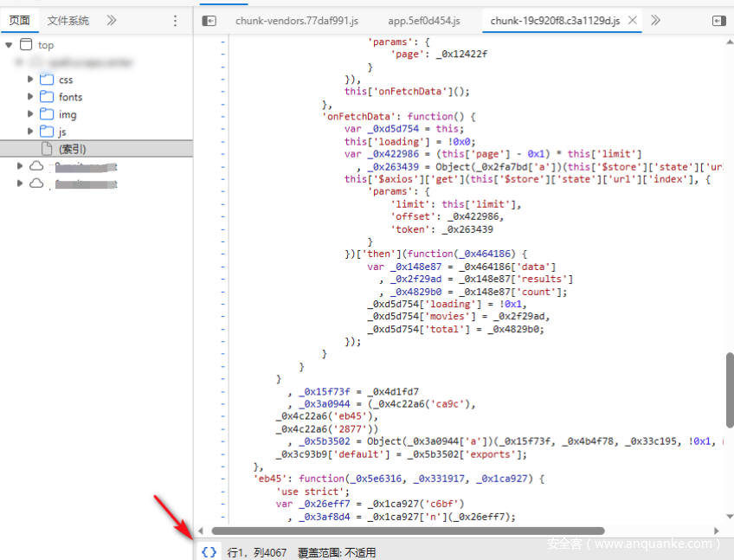
Task: Collapse the top frame tree node
Action: (x=9, y=45)
